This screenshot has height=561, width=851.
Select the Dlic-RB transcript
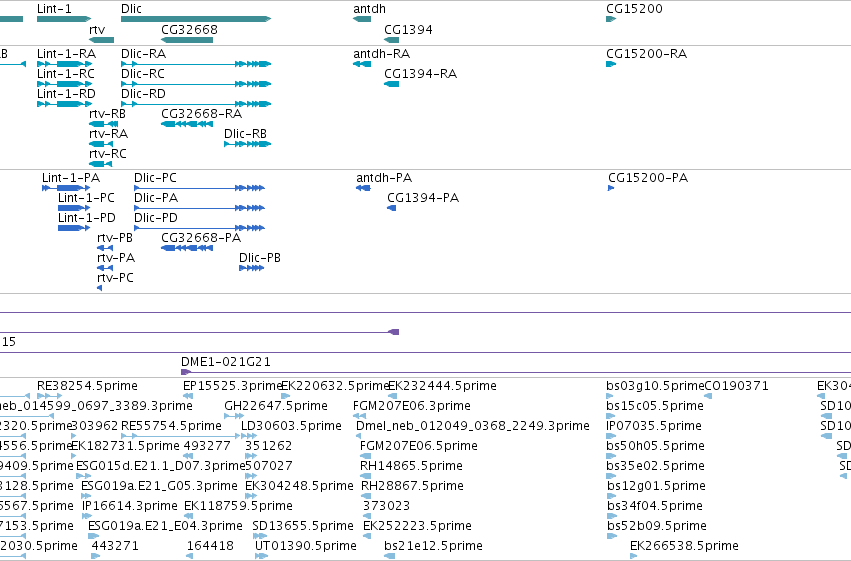(x=247, y=144)
